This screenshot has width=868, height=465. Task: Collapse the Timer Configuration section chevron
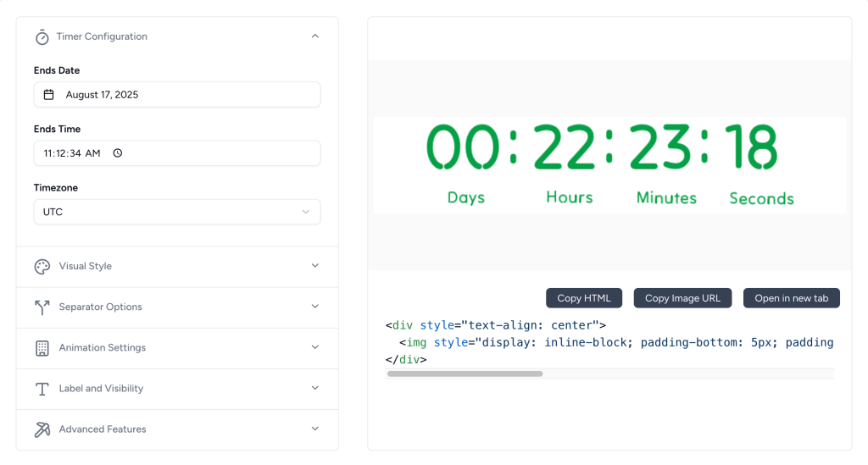[x=315, y=36]
